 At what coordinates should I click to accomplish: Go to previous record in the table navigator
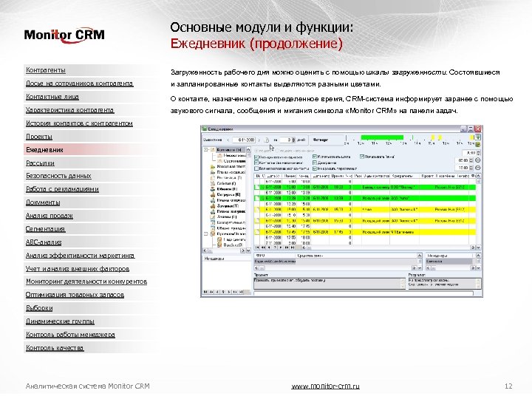[x=270, y=248]
